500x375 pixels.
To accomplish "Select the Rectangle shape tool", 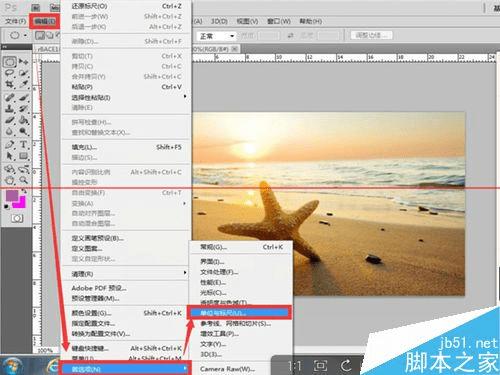I will tap(23, 156).
